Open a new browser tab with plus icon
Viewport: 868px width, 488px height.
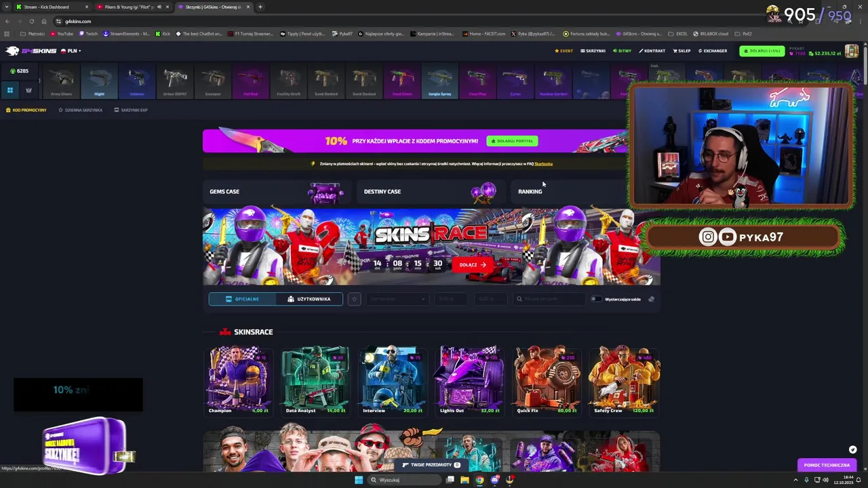point(260,7)
